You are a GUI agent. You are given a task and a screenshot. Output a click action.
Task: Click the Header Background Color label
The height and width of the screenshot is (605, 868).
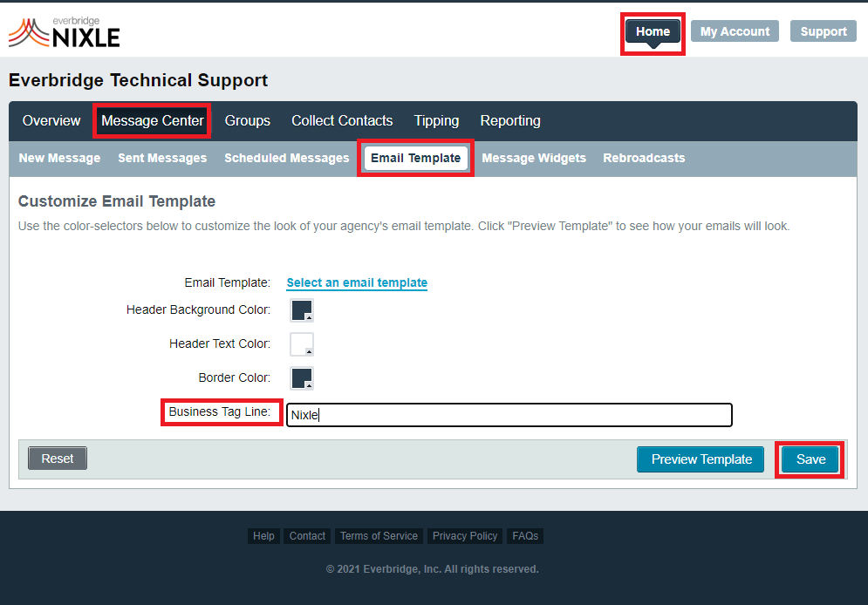(198, 309)
